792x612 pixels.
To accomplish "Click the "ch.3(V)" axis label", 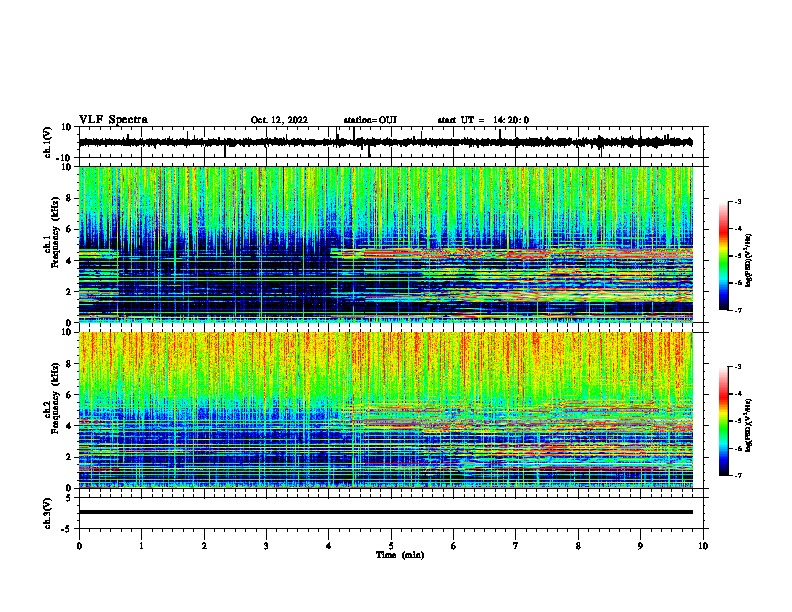I will 47,514.
